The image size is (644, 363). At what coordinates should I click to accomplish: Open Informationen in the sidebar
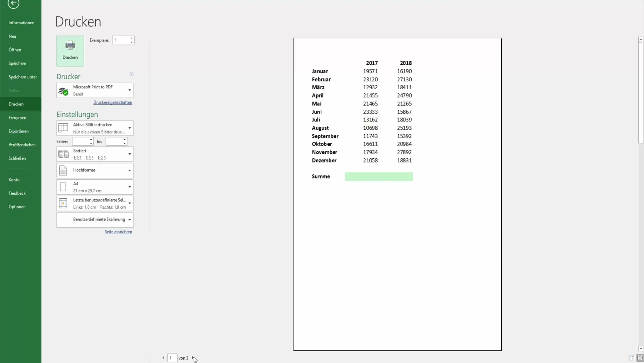pyautogui.click(x=21, y=23)
